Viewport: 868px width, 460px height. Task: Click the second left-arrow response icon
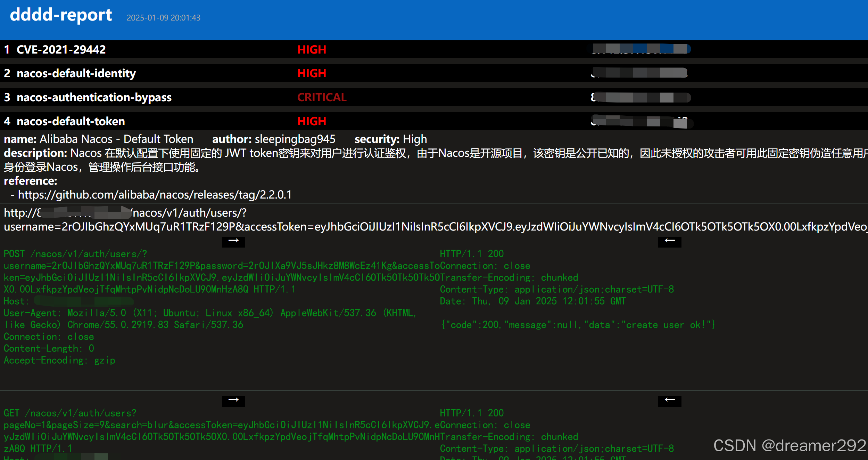tap(669, 401)
